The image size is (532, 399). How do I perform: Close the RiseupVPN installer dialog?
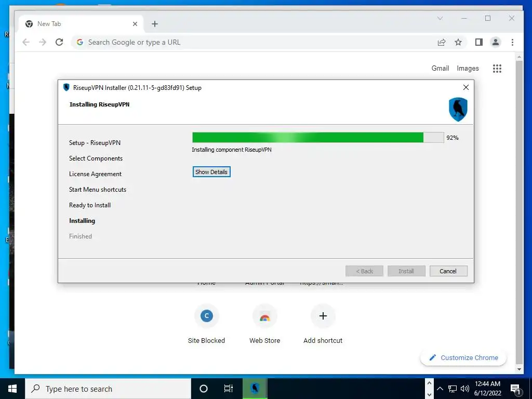tap(466, 87)
